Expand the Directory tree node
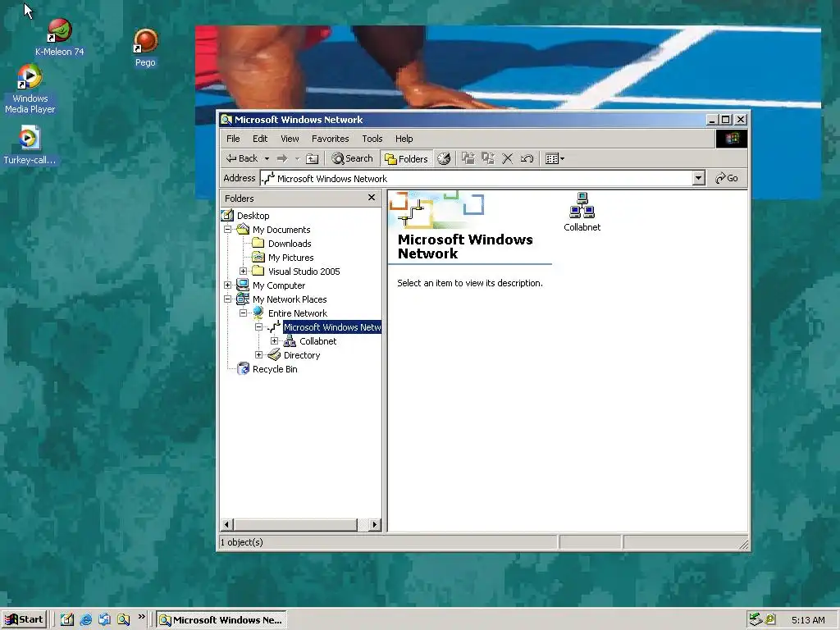 [258, 354]
